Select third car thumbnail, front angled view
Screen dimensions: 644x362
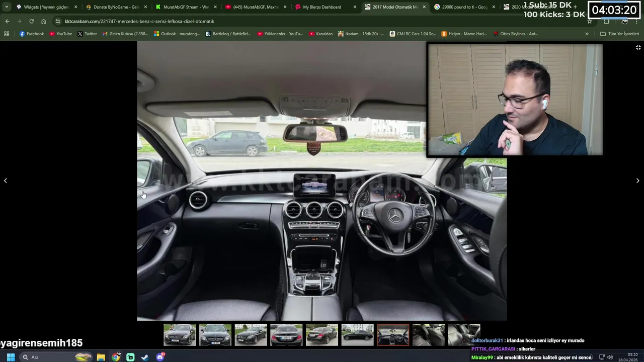pyautogui.click(x=251, y=335)
